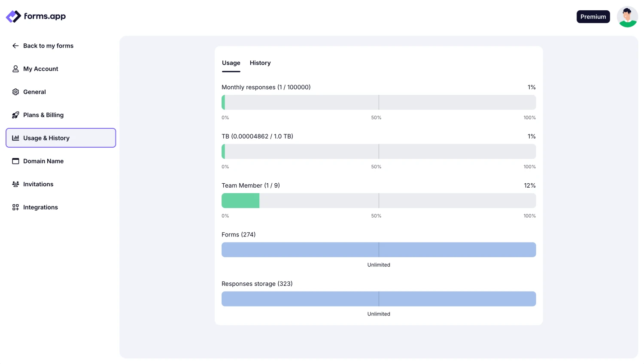Viewport: 644px width, 364px height.
Task: Open the Premium upgrade button
Action: pos(593,16)
